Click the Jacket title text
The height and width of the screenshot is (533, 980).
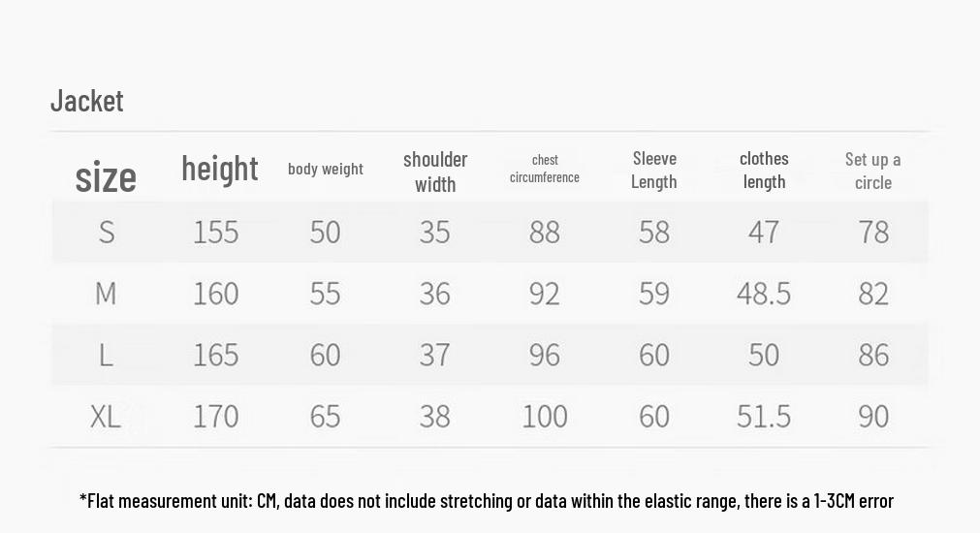click(x=87, y=101)
